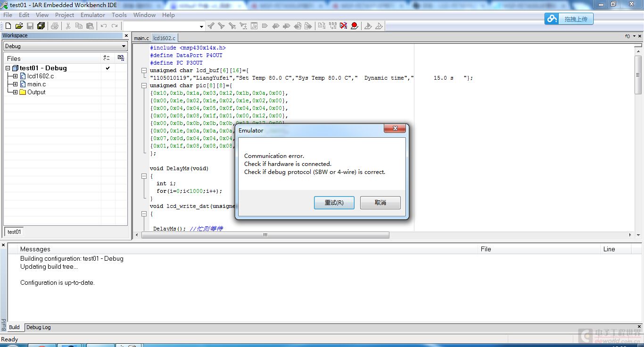Click the 重试(R) retry button in Emulator dialog
The height and width of the screenshot is (347, 644).
click(334, 203)
